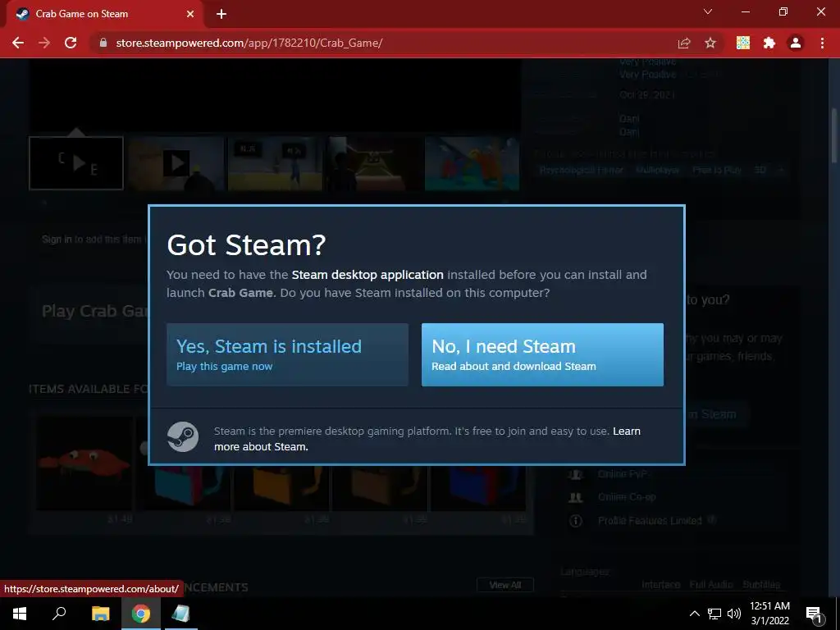
Task: Open the Learn more about Steam link
Action: click(x=427, y=439)
